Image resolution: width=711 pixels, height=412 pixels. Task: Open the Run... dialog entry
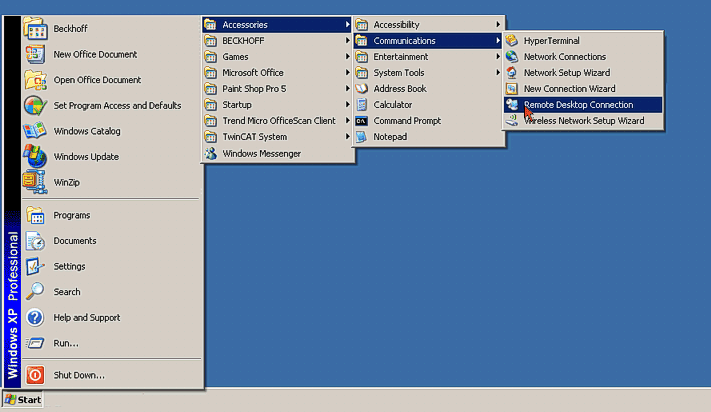tap(111, 343)
